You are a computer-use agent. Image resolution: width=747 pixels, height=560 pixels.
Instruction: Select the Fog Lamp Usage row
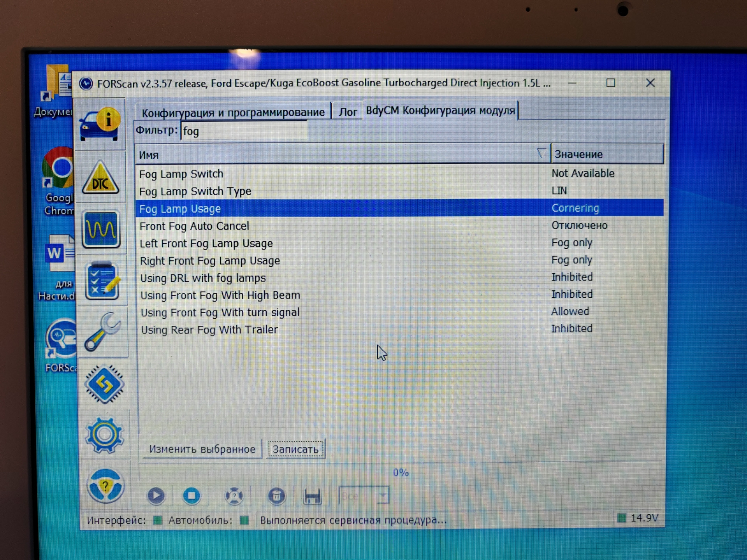(399, 208)
